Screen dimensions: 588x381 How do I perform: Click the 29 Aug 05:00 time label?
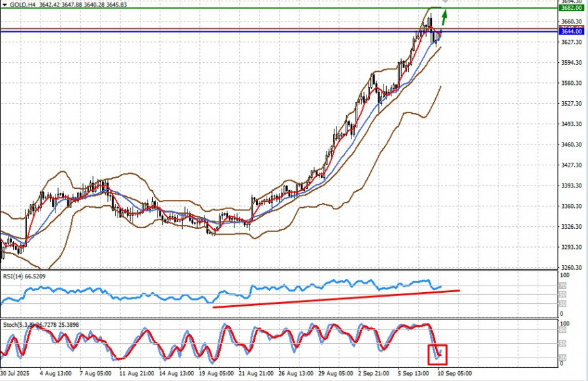[x=336, y=374]
